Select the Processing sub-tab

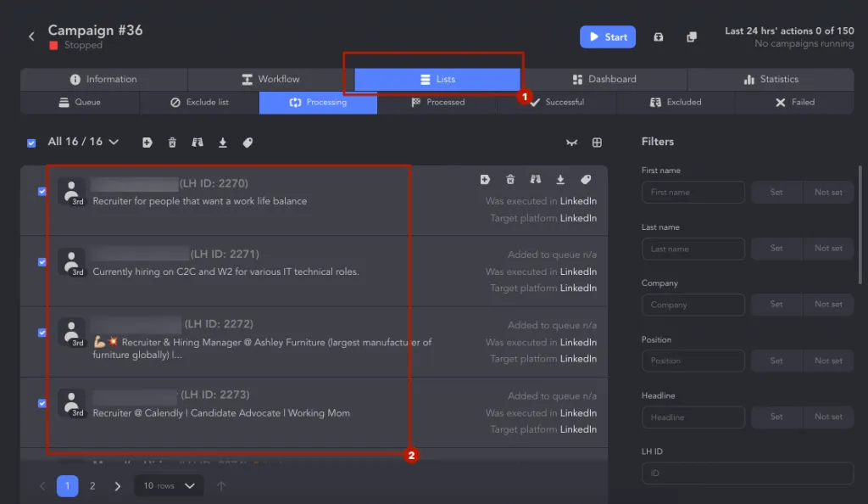(x=319, y=103)
